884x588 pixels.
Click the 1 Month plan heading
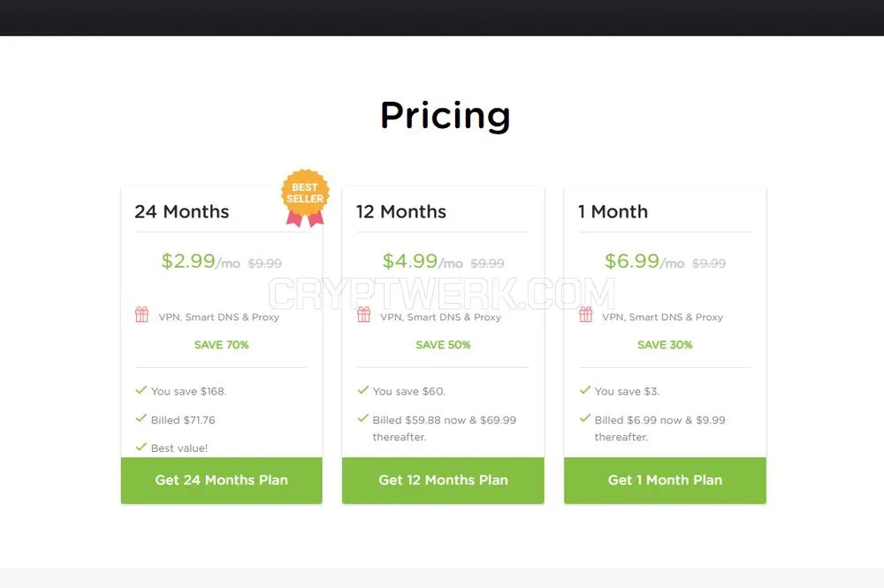pos(613,211)
